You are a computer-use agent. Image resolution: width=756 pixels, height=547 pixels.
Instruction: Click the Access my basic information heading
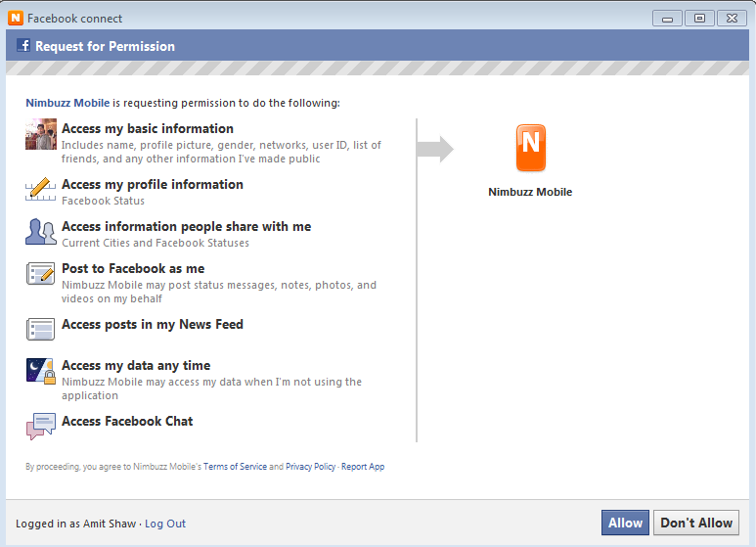[x=148, y=129]
